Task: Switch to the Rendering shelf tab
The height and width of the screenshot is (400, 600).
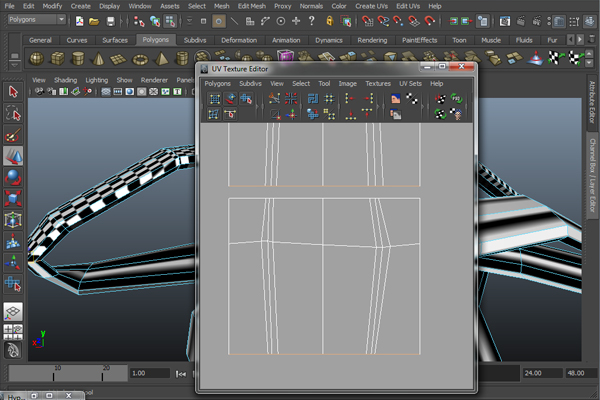Action: pos(372,40)
